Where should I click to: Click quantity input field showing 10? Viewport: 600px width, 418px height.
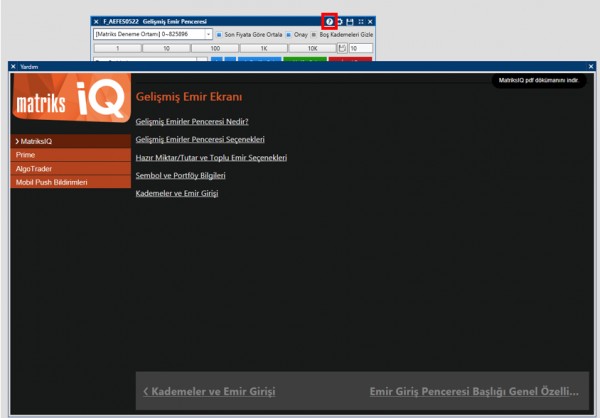point(360,48)
